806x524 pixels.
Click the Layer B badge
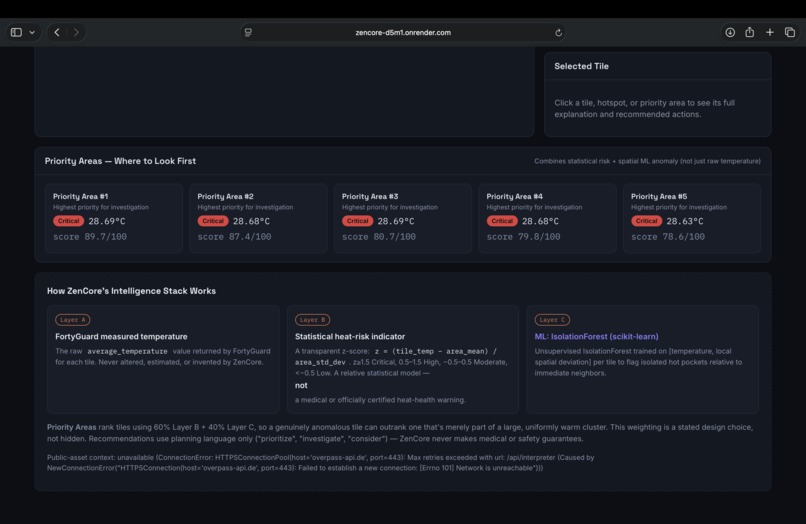[x=312, y=320]
